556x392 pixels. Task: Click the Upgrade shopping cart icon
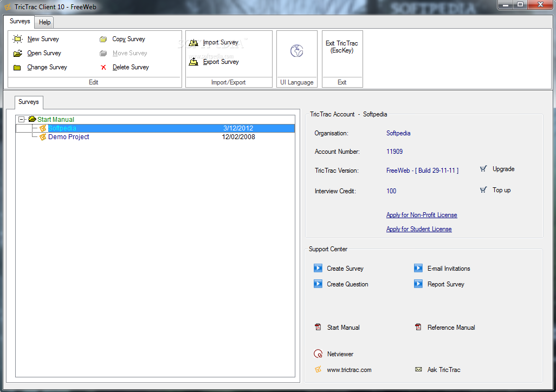pos(483,169)
